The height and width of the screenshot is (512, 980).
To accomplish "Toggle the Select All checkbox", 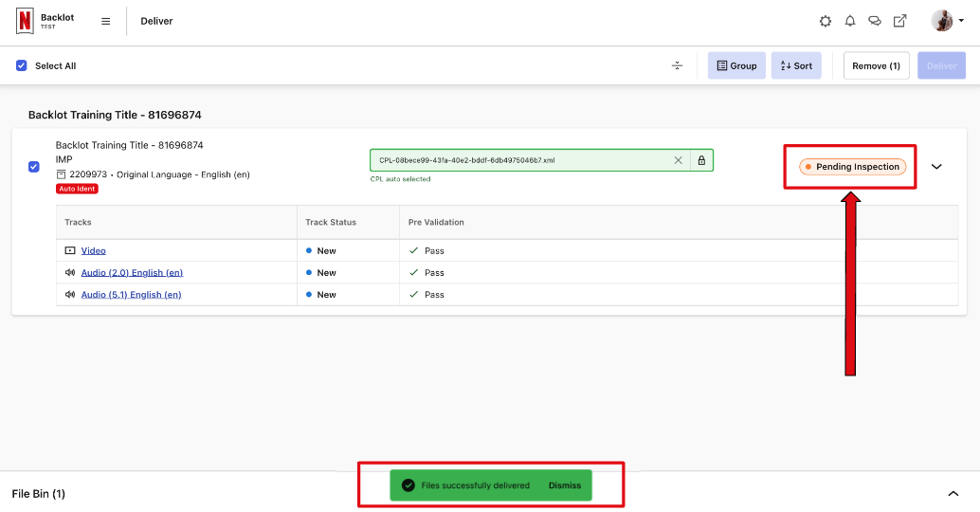I will tap(21, 65).
